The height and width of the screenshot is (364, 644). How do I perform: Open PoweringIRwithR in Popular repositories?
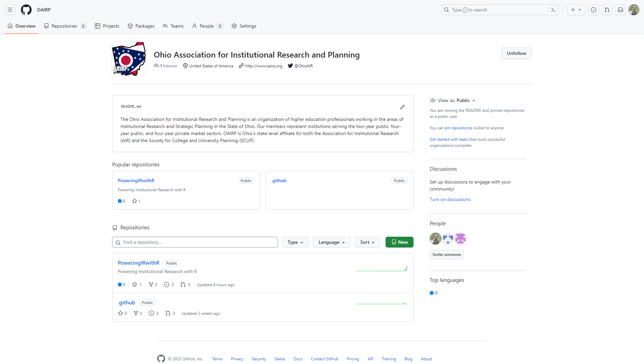[136, 180]
